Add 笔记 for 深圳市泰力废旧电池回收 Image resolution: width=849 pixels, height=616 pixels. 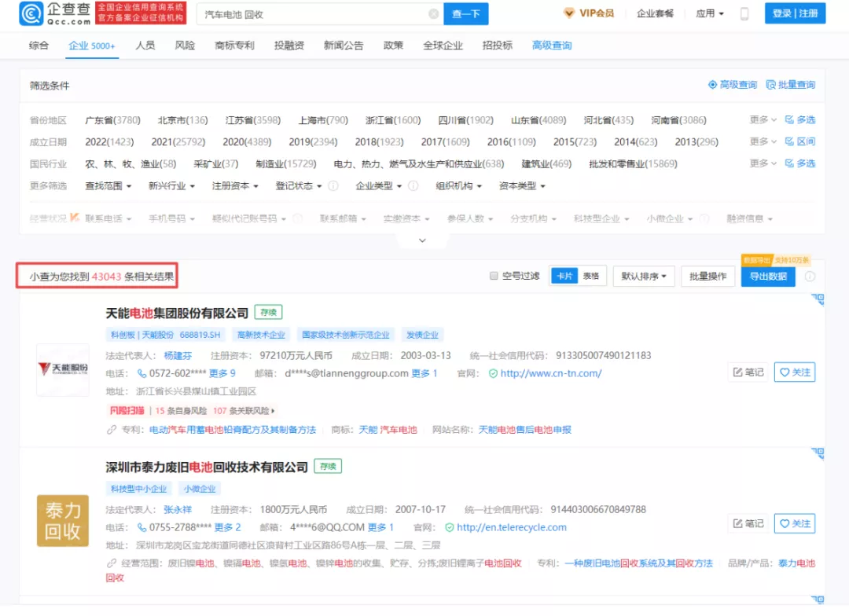point(748,523)
